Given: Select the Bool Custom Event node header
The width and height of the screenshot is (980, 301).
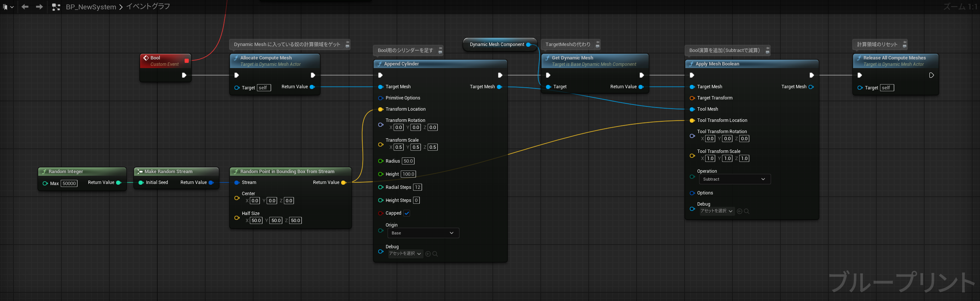Looking at the screenshot, I should coord(165,61).
